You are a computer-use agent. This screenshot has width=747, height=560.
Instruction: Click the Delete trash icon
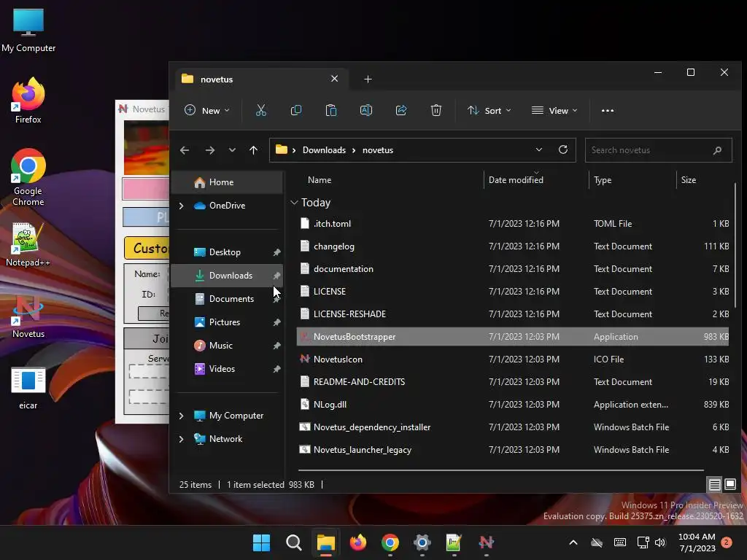(x=436, y=111)
